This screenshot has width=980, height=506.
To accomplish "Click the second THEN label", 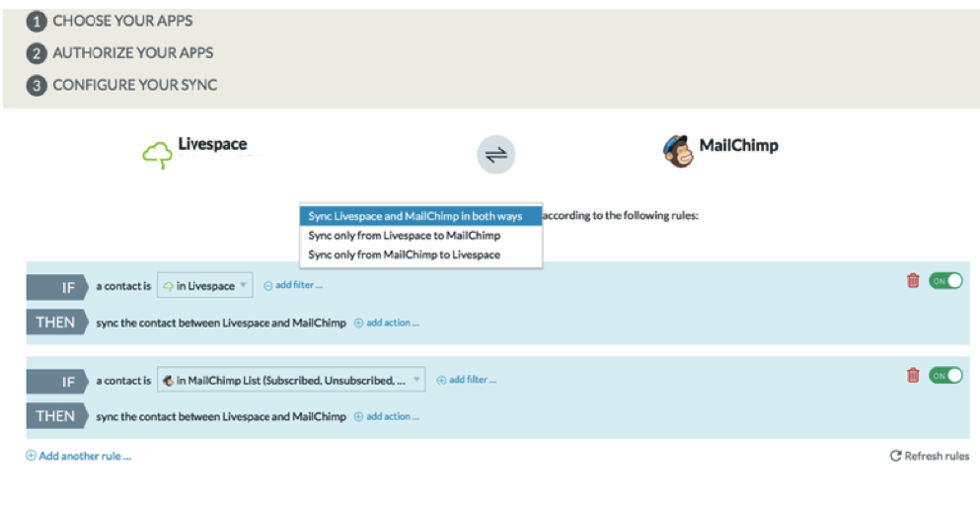I will point(57,416).
